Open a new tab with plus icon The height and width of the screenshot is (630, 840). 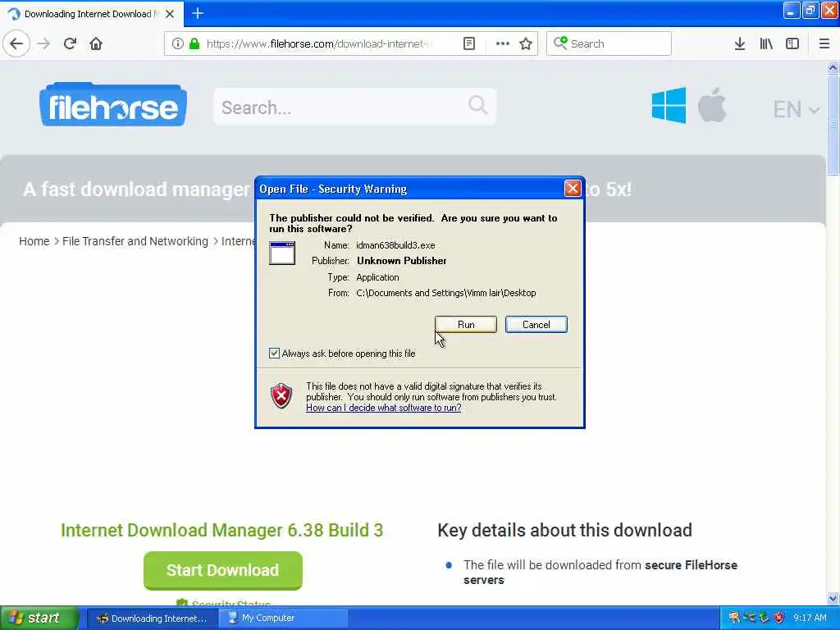pyautogui.click(x=198, y=13)
